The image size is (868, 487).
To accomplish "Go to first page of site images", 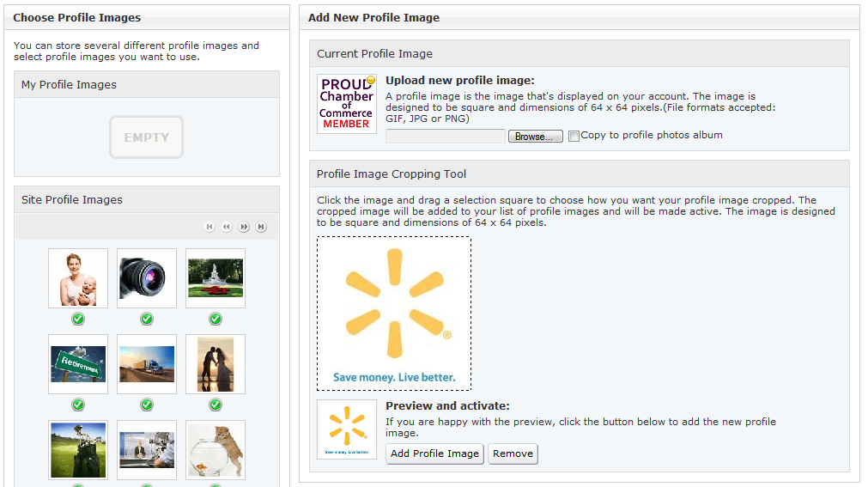I will 209,227.
